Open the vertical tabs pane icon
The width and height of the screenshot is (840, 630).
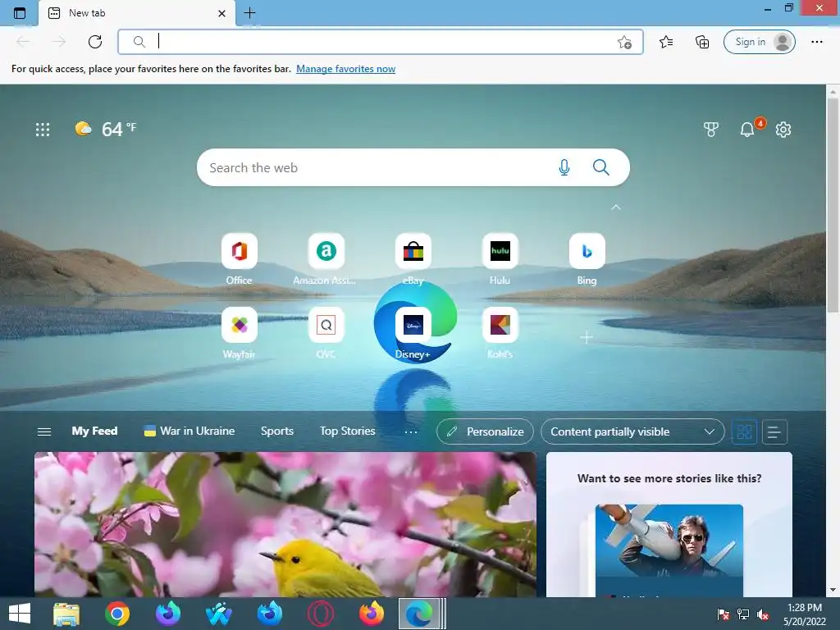(x=20, y=13)
